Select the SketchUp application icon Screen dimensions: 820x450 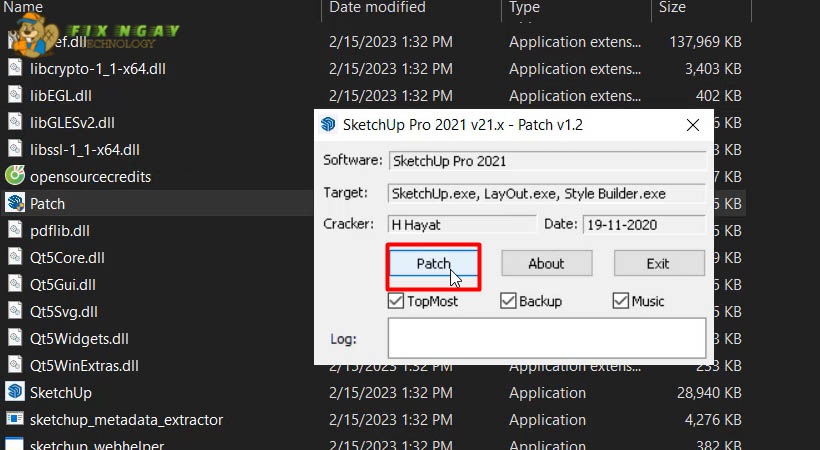[x=15, y=392]
